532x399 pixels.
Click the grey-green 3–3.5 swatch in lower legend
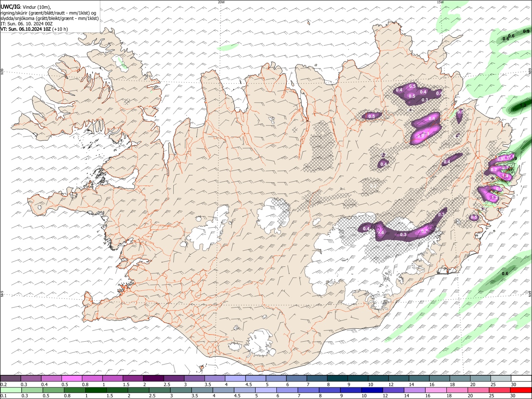point(180,390)
